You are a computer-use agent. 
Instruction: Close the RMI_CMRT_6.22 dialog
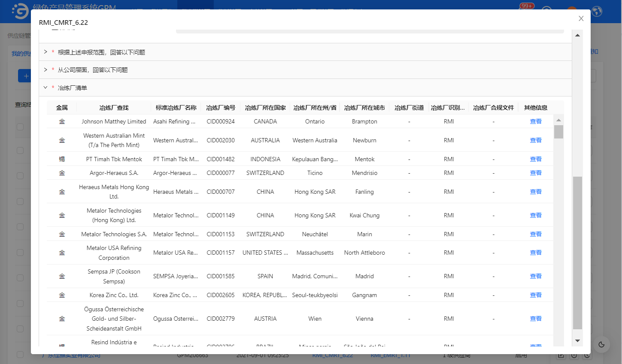581,18
